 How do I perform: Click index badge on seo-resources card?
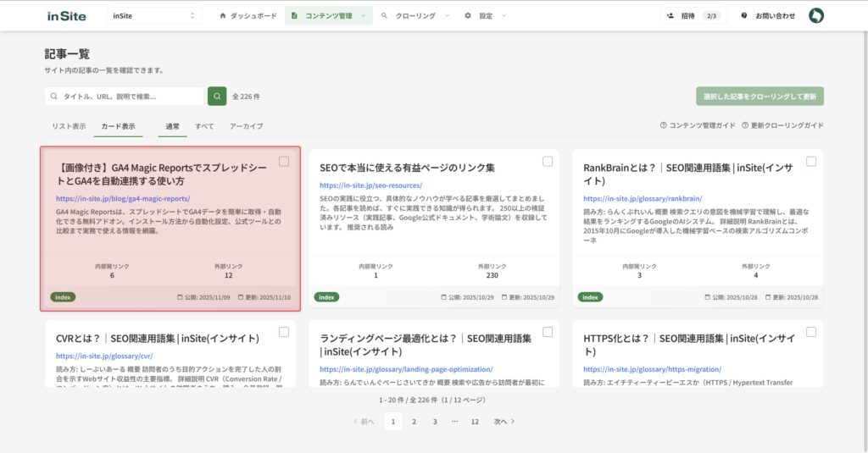(326, 297)
